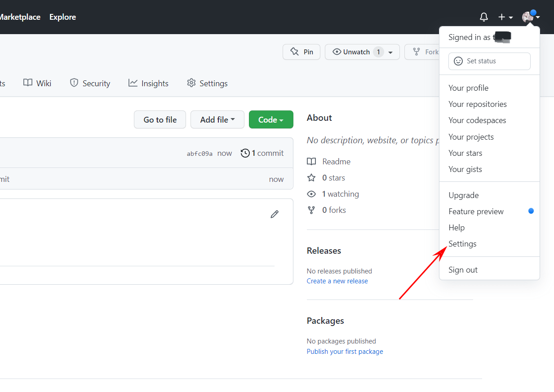Toggle watching with the Unwatch button
The width and height of the screenshot is (554, 392).
[355, 52]
